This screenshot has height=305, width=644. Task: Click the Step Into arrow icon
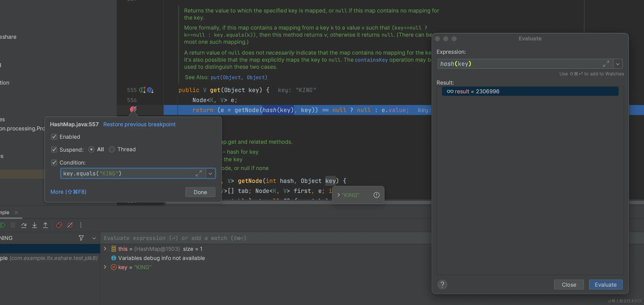coord(34,225)
